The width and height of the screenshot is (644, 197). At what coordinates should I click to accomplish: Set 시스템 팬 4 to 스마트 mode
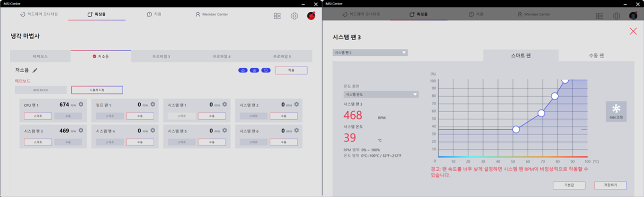pyautogui.click(x=110, y=142)
